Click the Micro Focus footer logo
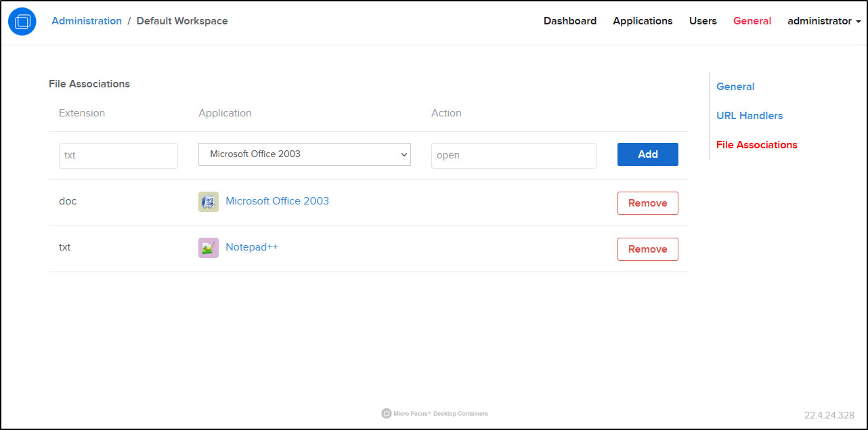 (x=387, y=413)
